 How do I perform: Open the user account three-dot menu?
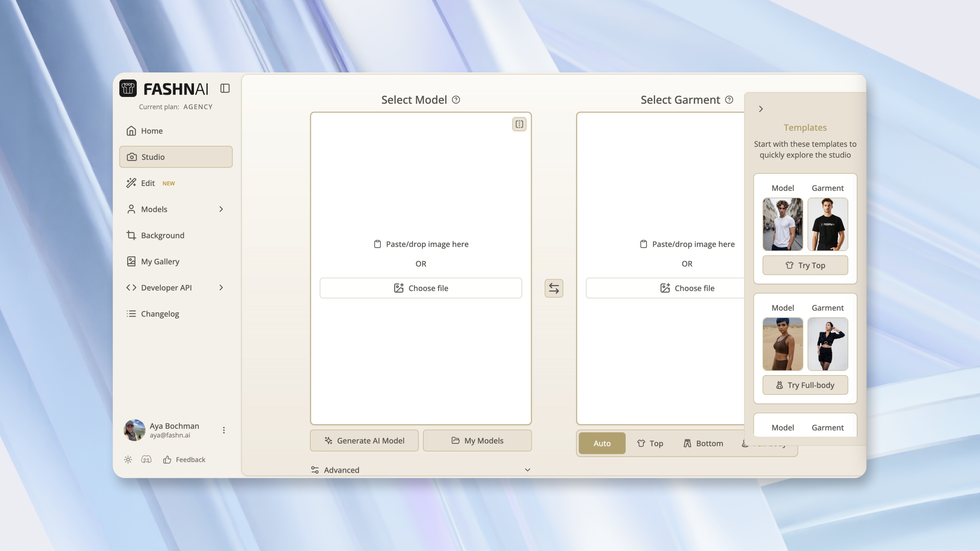pyautogui.click(x=224, y=430)
